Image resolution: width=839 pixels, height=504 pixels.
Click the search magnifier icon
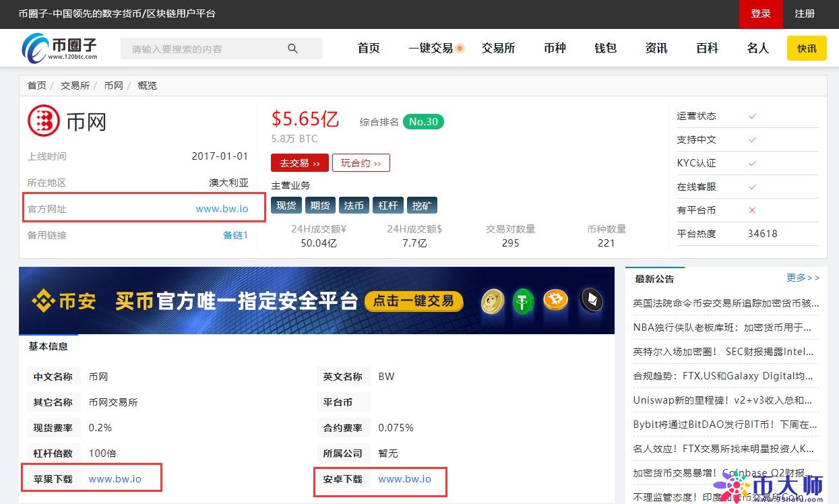point(292,49)
